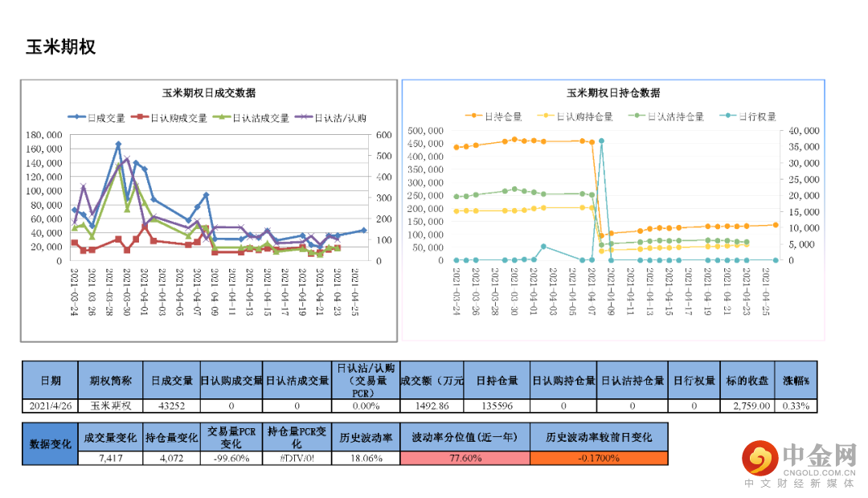Click the 日成交量 blue legend marker
This screenshot has width=868, height=498.
pyautogui.click(x=77, y=117)
